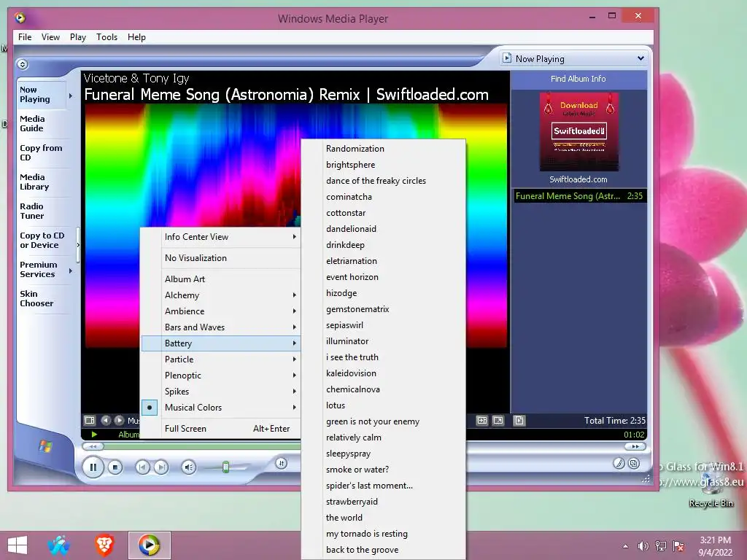The height and width of the screenshot is (560, 747).
Task: Click Find Album Info
Action: click(578, 79)
